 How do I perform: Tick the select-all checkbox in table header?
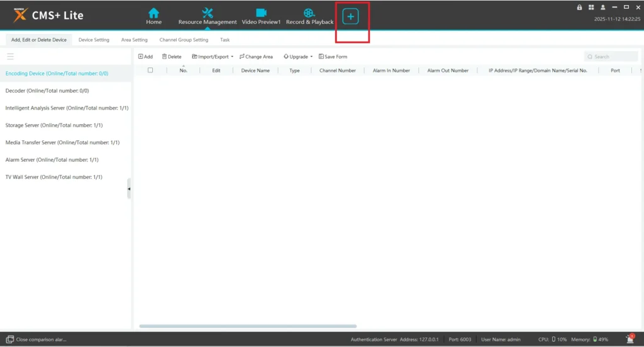tap(150, 71)
